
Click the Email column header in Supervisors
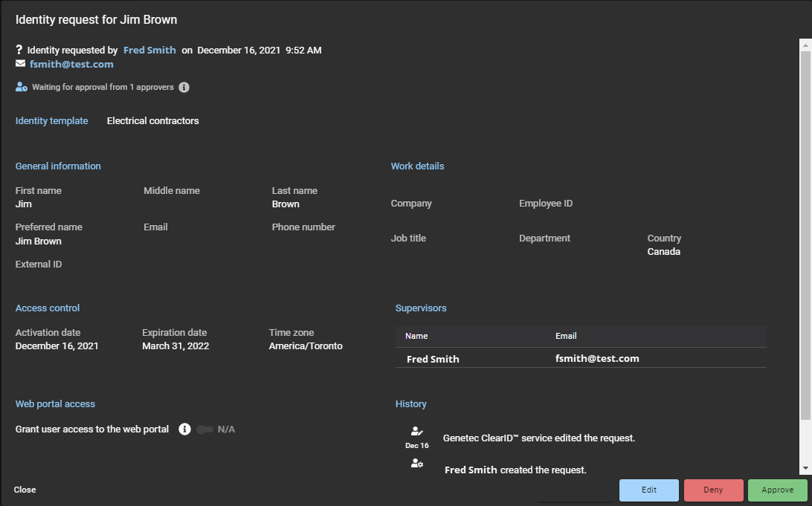pyautogui.click(x=566, y=336)
